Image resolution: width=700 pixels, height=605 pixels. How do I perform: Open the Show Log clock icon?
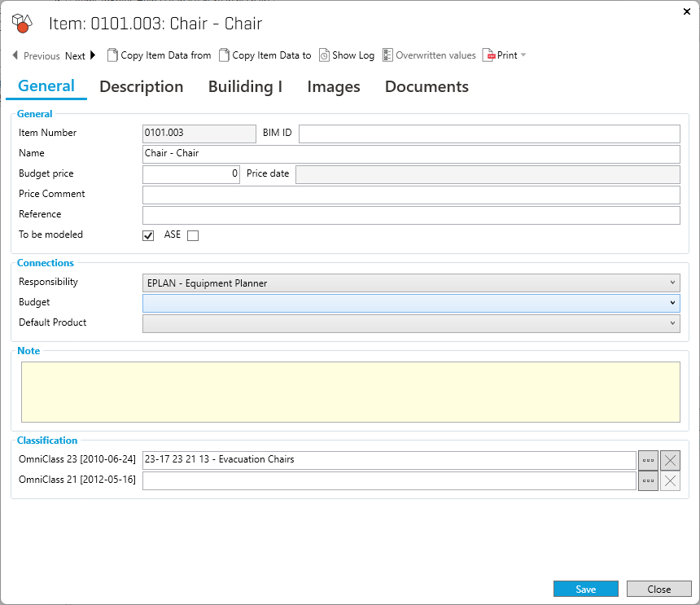[x=324, y=55]
